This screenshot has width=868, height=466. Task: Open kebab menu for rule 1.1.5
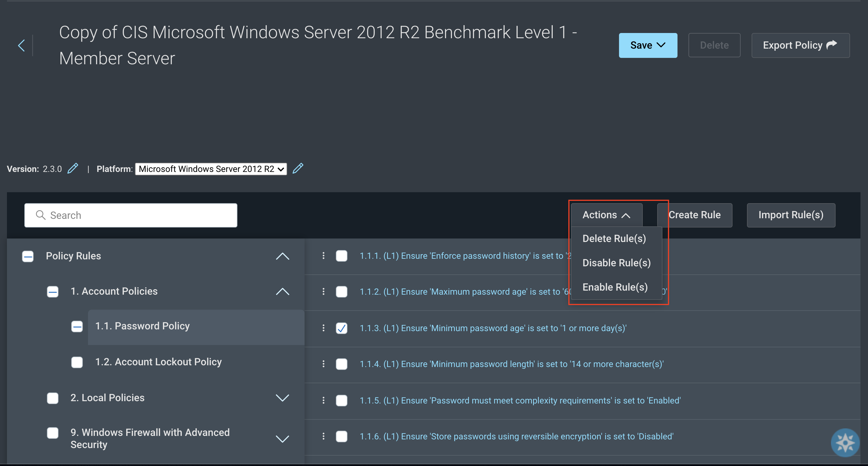tap(323, 400)
